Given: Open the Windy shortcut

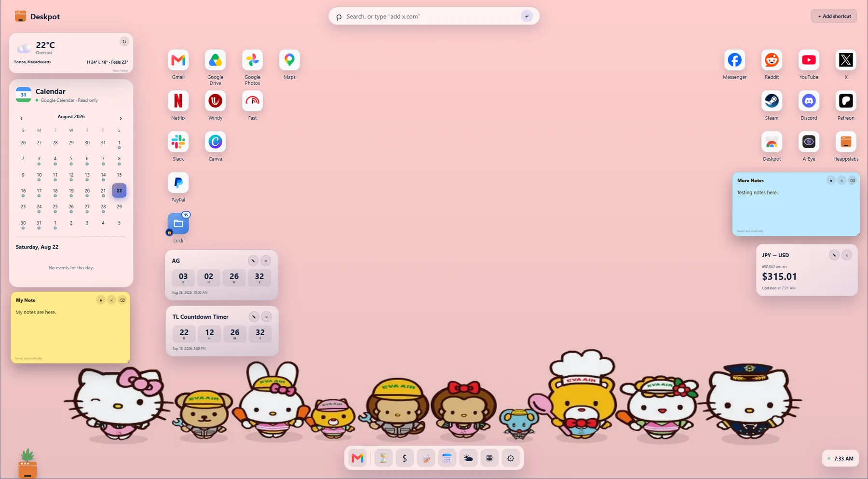Looking at the screenshot, I should 215,101.
